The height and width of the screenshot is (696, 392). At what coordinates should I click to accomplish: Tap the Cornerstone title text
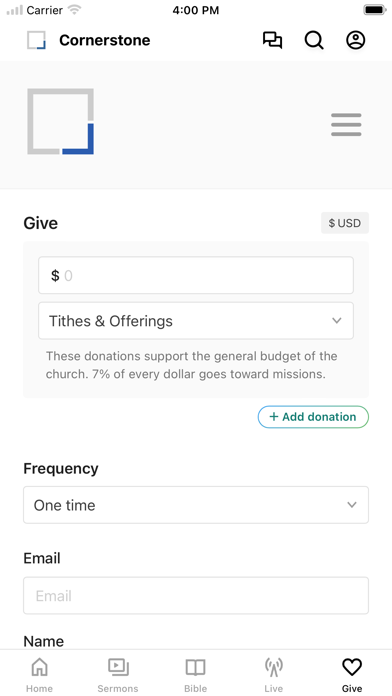click(105, 40)
